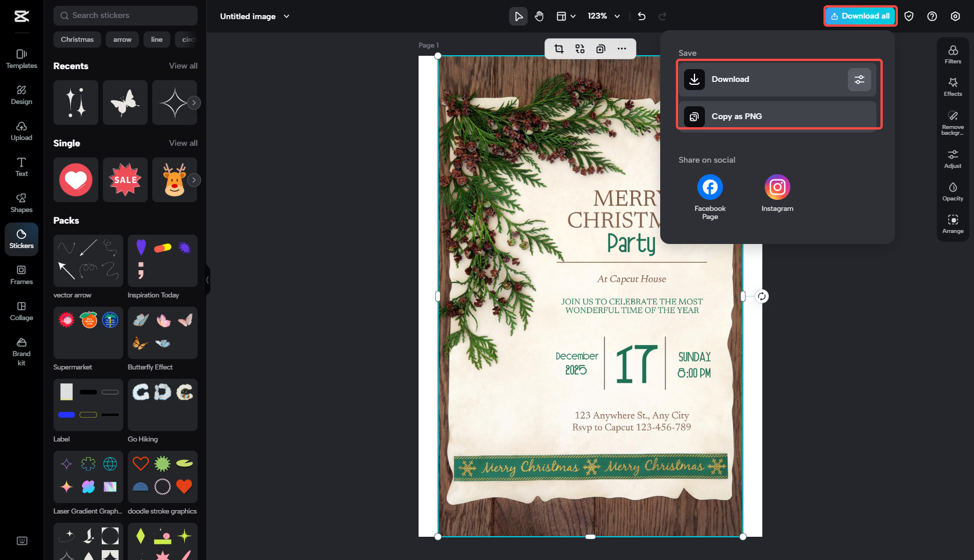Open the Arrange options
This screenshot has width=974, height=560.
pos(952,224)
